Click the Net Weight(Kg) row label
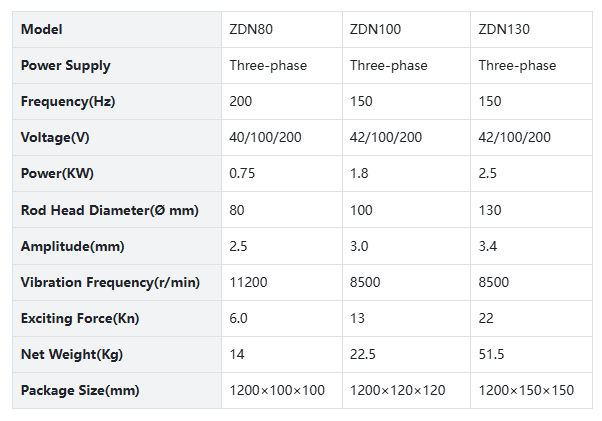 pos(67,354)
